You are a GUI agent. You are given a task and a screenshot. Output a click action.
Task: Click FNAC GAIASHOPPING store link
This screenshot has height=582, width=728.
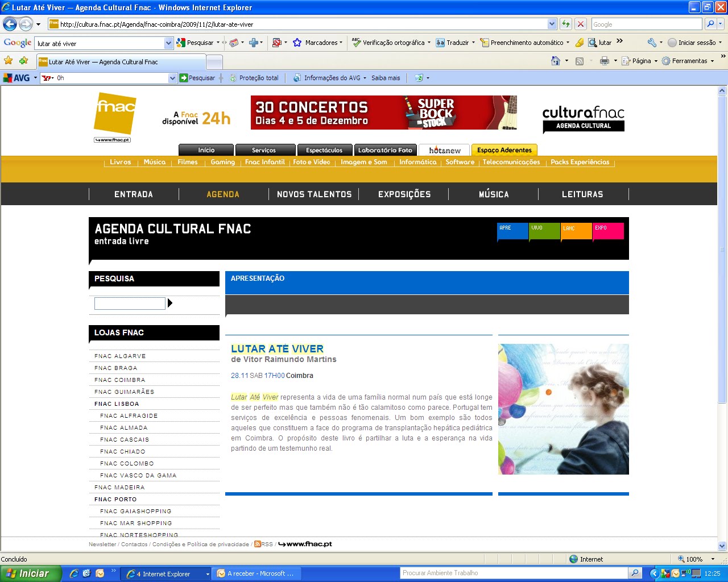pyautogui.click(x=136, y=511)
